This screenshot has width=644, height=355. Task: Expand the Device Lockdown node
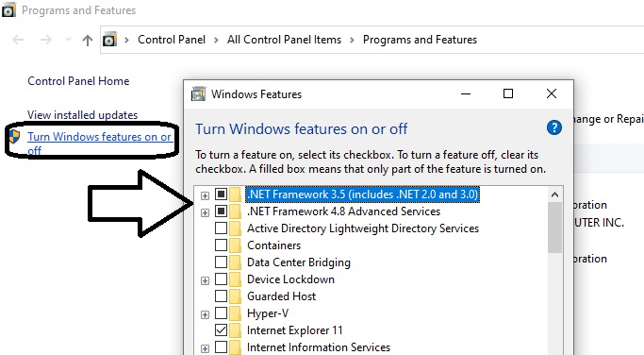coord(205,280)
